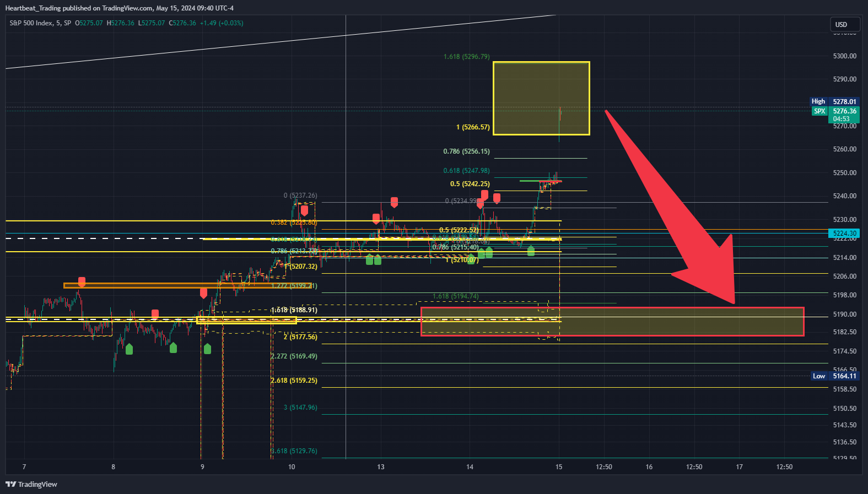
Task: Select the +1.49 (+0.03%) change value
Action: [222, 23]
